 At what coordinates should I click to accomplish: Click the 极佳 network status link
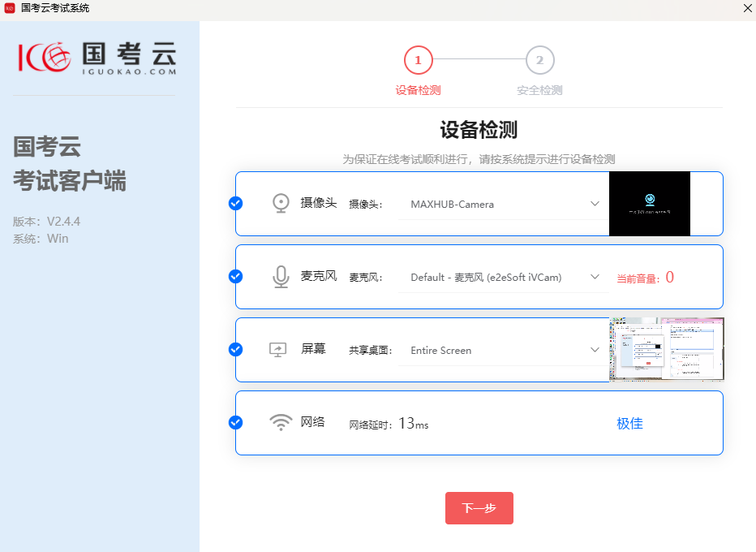click(629, 422)
